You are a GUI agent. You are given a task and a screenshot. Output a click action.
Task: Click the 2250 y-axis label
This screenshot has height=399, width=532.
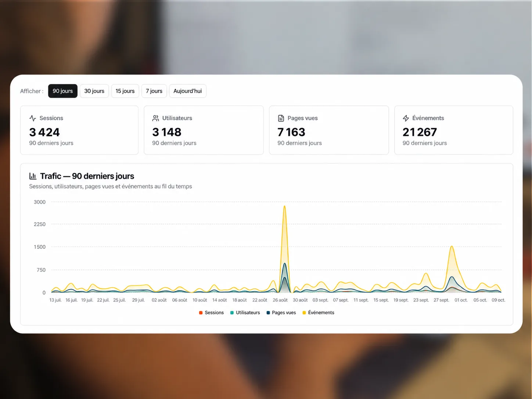point(40,224)
